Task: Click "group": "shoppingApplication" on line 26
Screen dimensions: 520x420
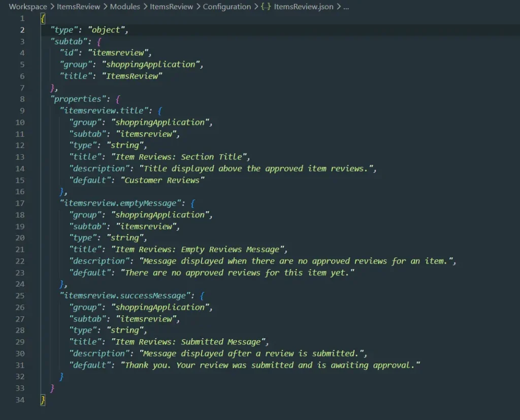Action: [141, 307]
